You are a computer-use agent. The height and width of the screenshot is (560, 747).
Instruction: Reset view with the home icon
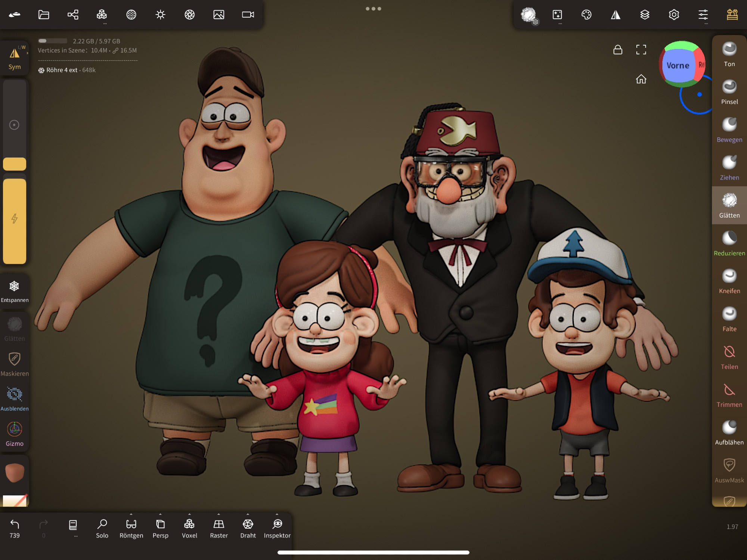click(x=641, y=79)
